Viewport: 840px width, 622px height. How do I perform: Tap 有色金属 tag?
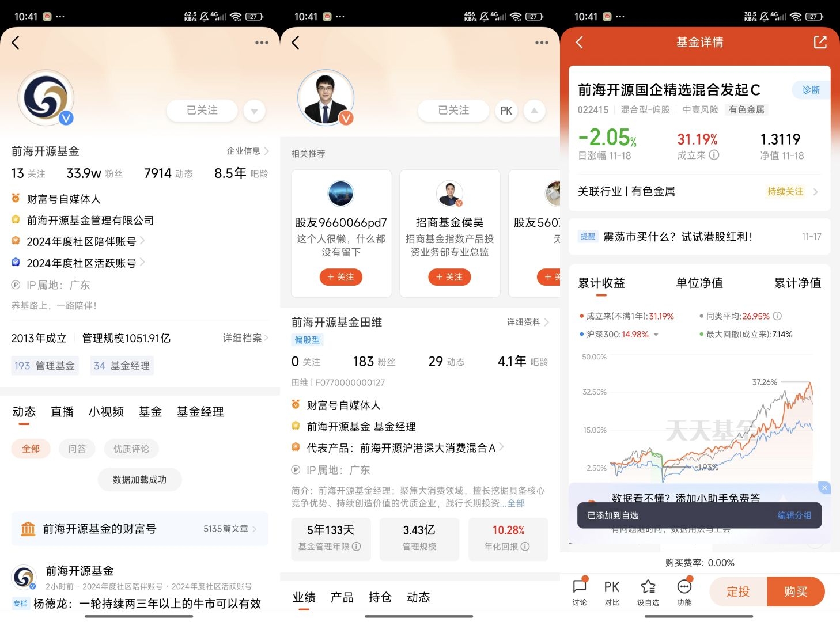747,109
